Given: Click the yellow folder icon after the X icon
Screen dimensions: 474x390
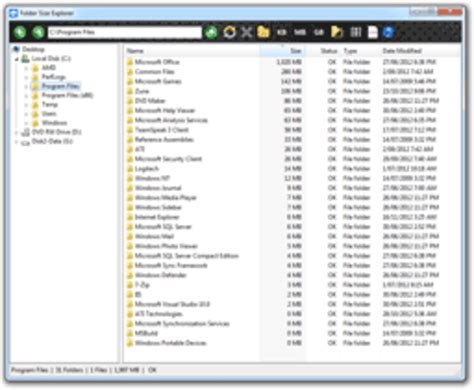Looking at the screenshot, I should tap(263, 32).
